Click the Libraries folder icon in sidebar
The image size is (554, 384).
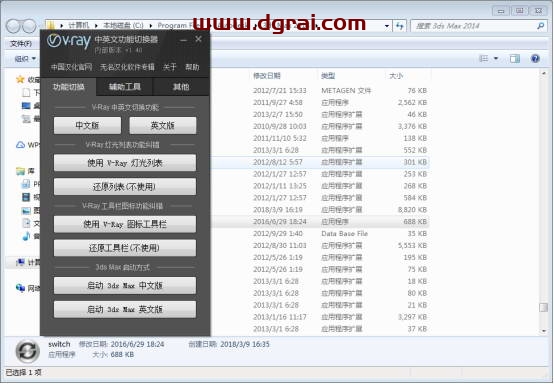point(21,171)
